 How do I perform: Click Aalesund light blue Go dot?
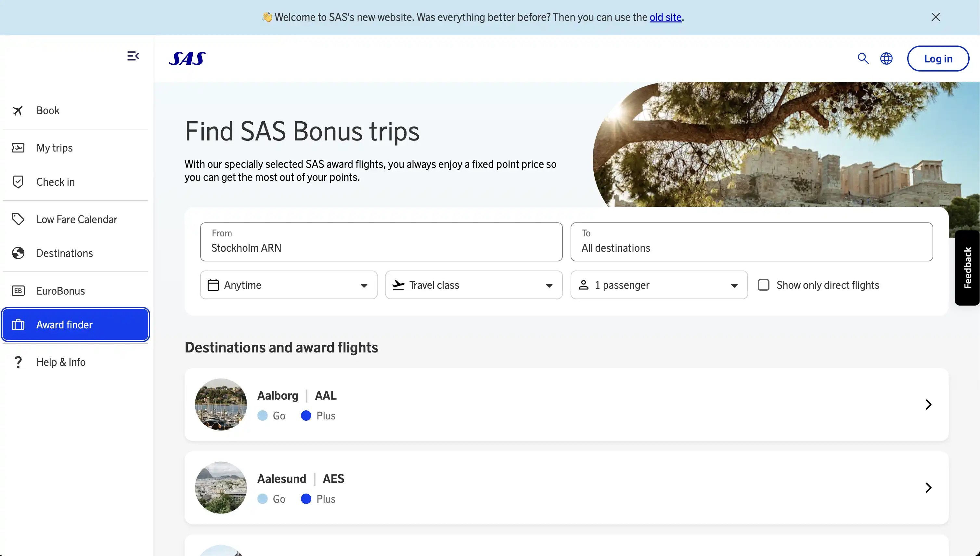click(262, 499)
